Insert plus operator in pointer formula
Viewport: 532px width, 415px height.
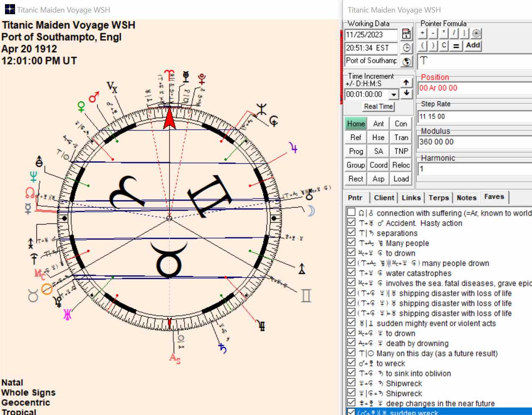pyautogui.click(x=423, y=33)
